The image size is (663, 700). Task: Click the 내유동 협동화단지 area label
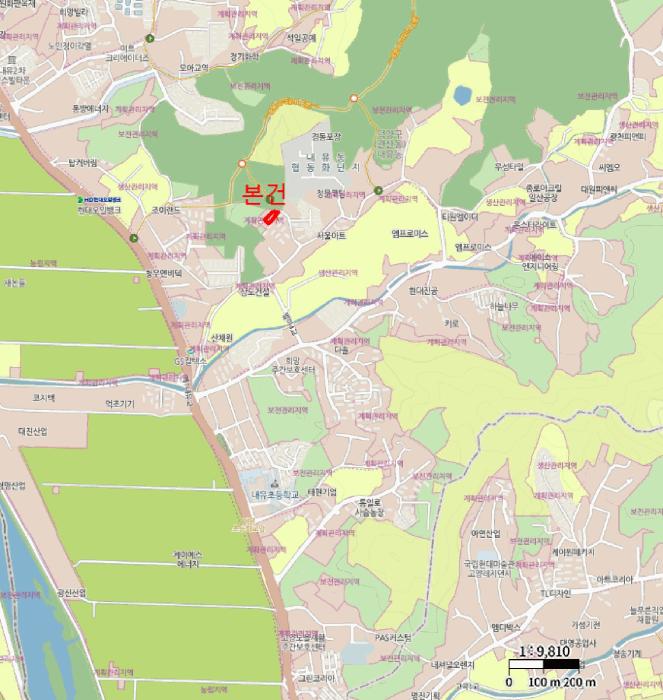(x=325, y=162)
